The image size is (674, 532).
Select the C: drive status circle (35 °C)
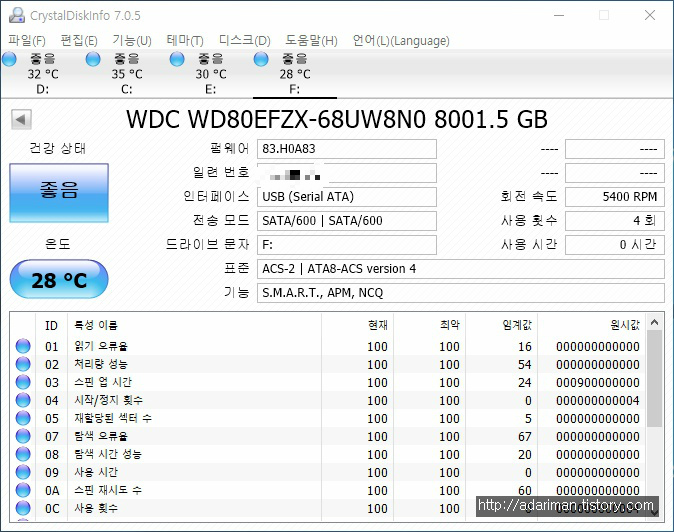tap(93, 59)
